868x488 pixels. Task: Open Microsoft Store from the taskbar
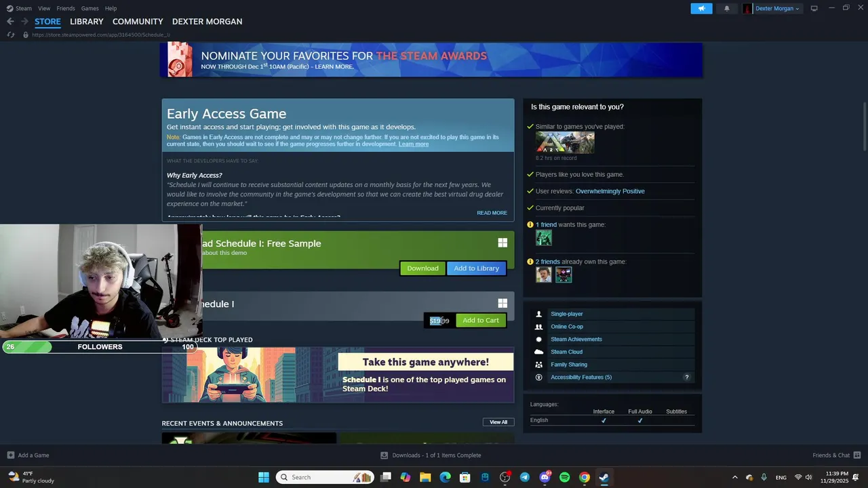[x=465, y=477]
